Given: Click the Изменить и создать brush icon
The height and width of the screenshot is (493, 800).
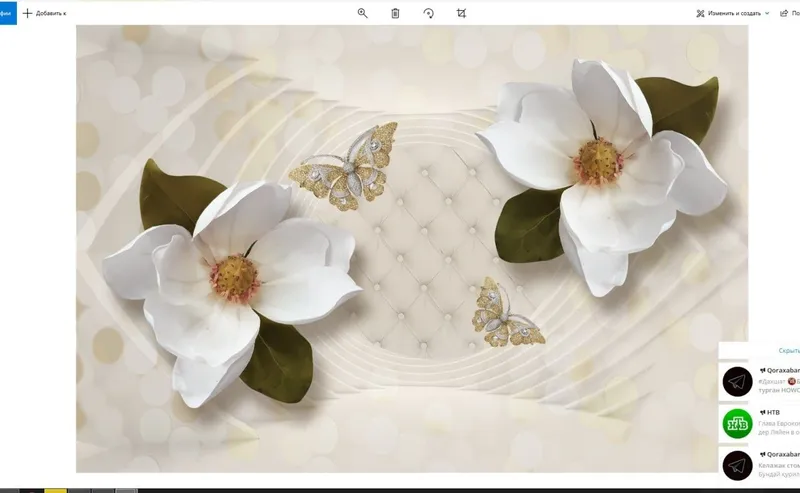Looking at the screenshot, I should tap(701, 13).
